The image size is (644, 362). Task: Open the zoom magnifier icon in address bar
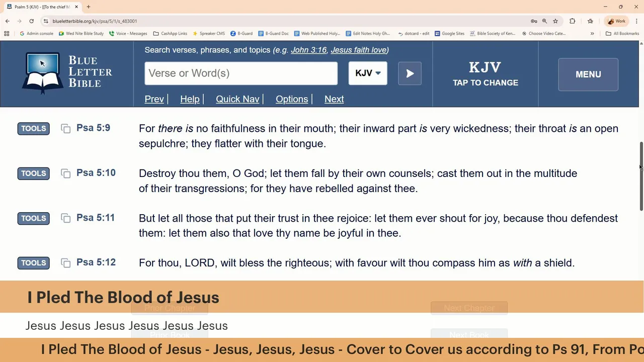544,21
